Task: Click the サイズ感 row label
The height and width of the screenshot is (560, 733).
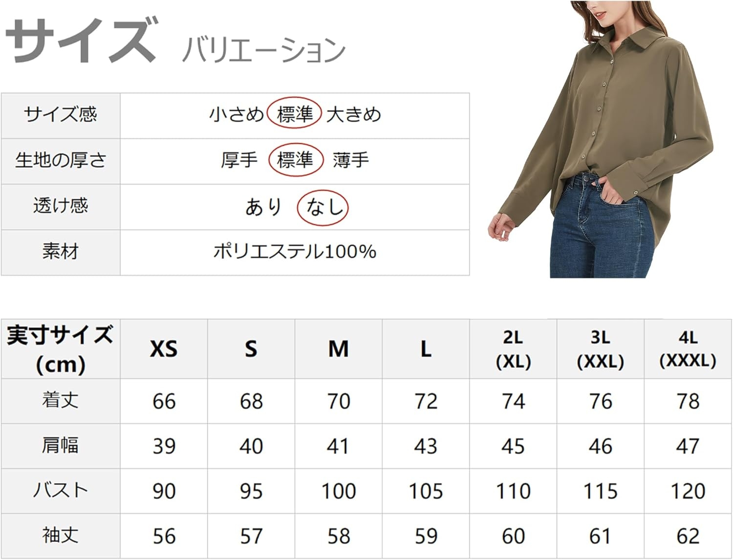Action: (x=61, y=115)
